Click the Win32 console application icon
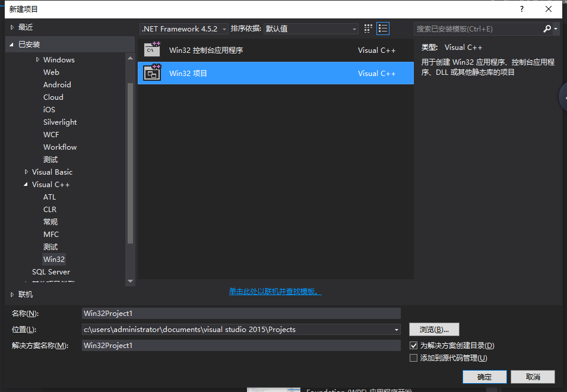Screen dimensions: 567x392 [x=152, y=49]
